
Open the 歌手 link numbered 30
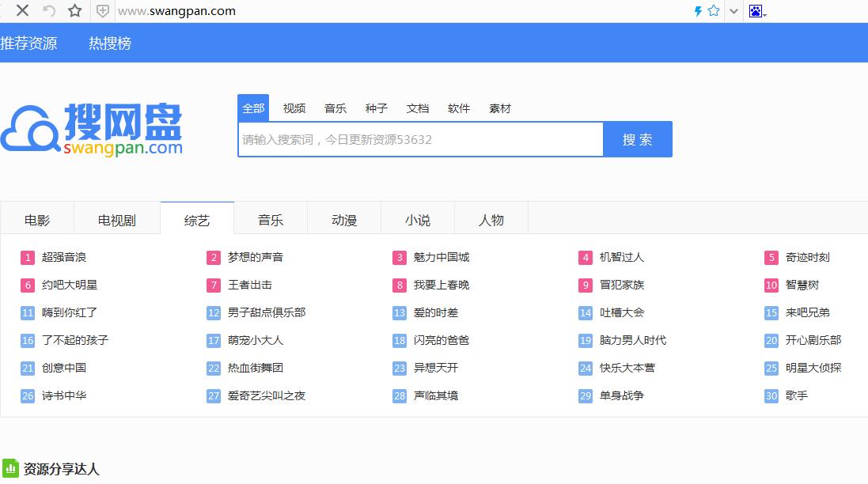point(797,395)
